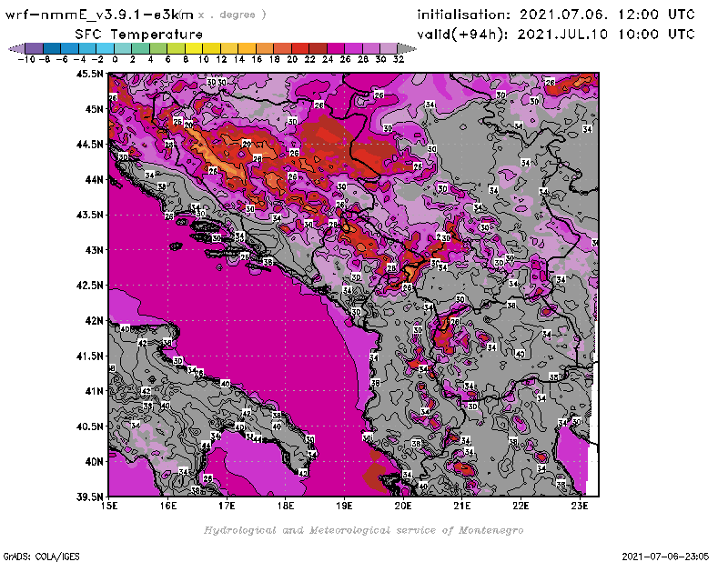
Task: Pick the colorbar swatch between -10 and -8
Action: click(x=34, y=48)
